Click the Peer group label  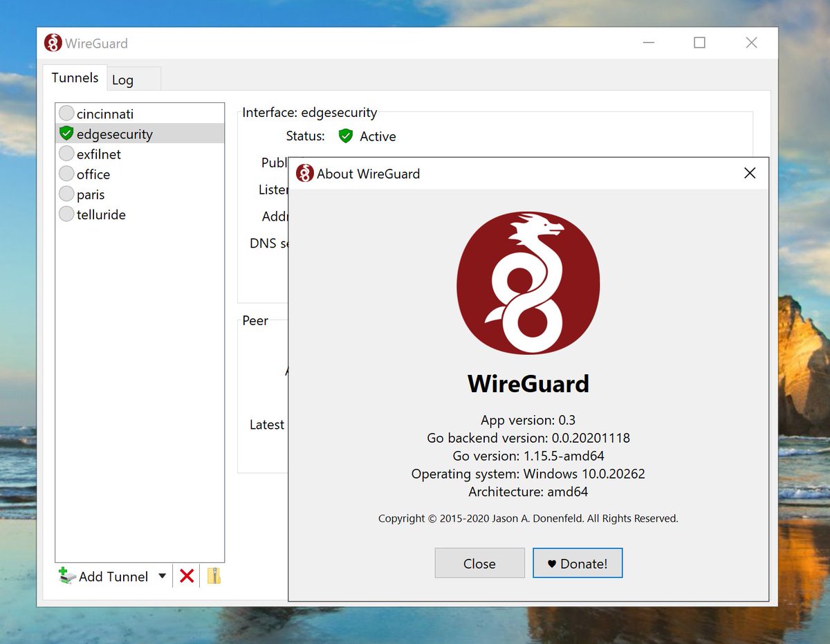(255, 321)
